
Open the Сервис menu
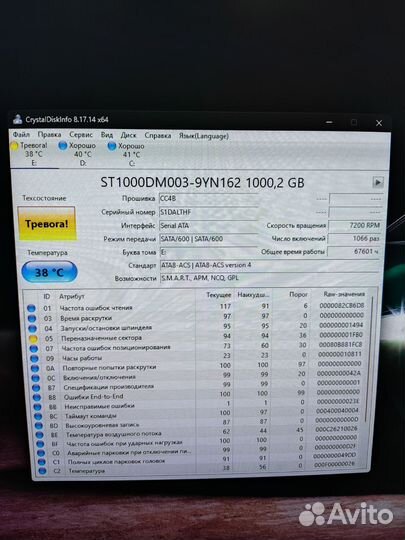point(81,135)
